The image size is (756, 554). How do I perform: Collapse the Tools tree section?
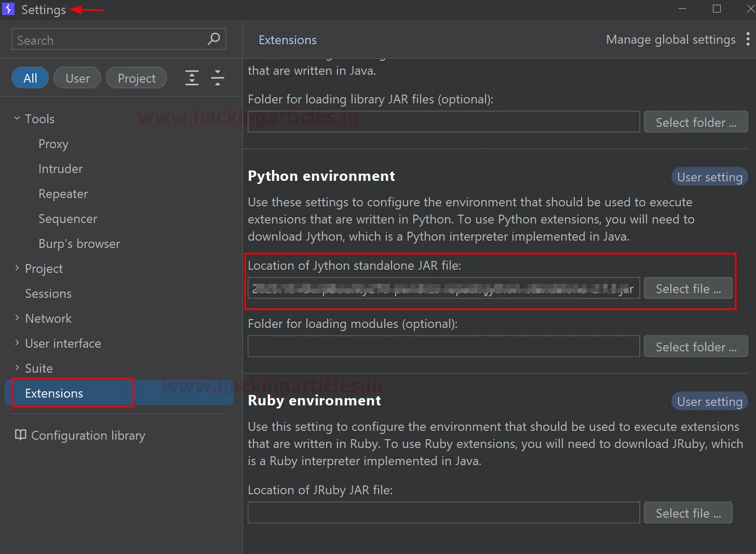click(17, 118)
